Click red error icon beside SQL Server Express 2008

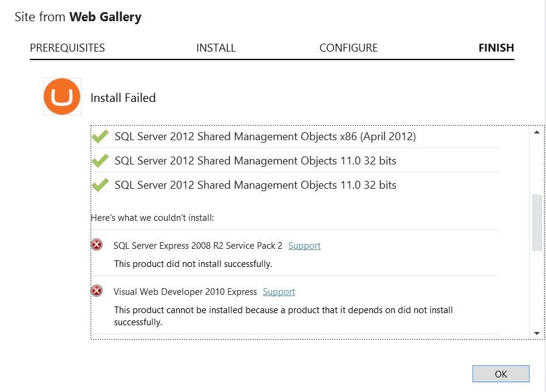pos(97,245)
